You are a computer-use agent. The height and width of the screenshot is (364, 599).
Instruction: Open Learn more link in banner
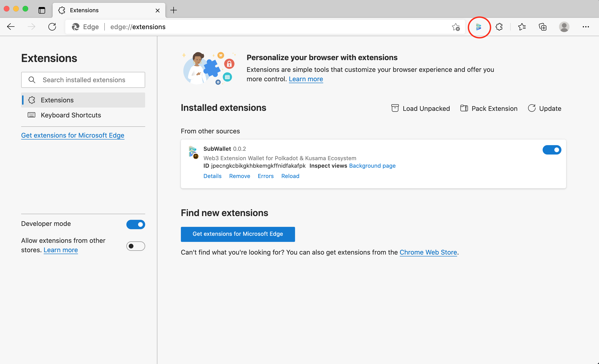(306, 79)
